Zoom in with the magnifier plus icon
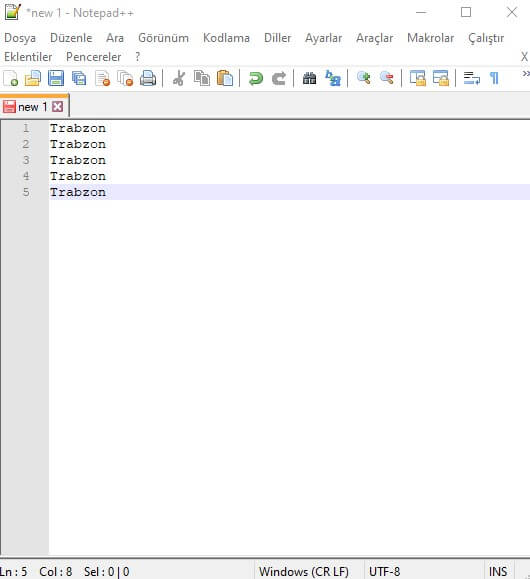The width and height of the screenshot is (530, 579). pyautogui.click(x=364, y=78)
